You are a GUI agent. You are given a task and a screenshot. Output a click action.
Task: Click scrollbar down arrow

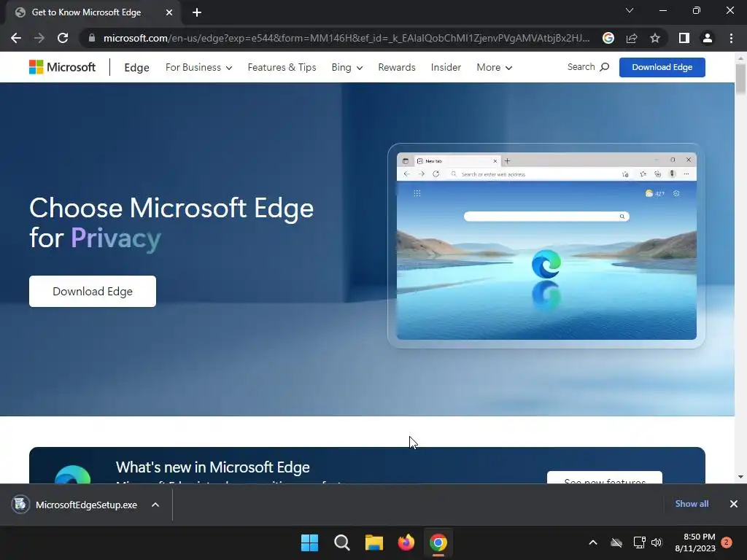(x=740, y=477)
